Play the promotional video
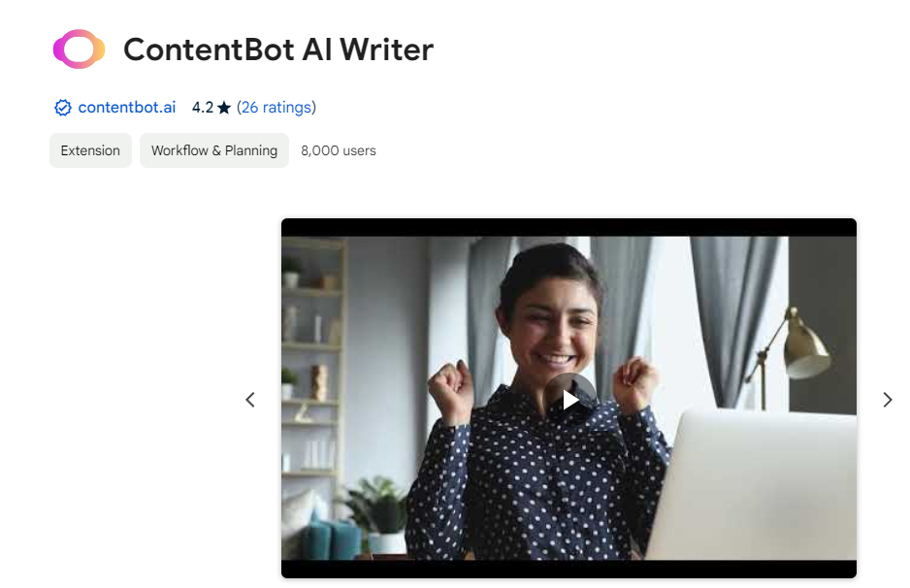 569,400
